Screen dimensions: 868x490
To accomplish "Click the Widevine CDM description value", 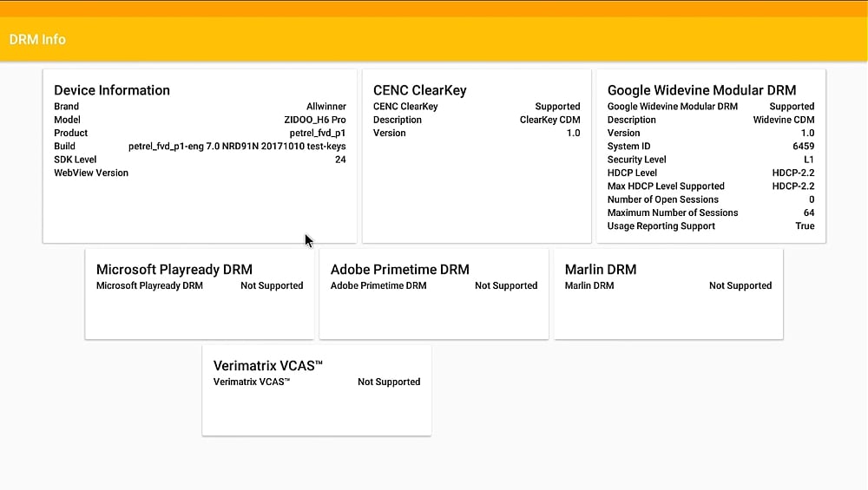I will point(784,120).
